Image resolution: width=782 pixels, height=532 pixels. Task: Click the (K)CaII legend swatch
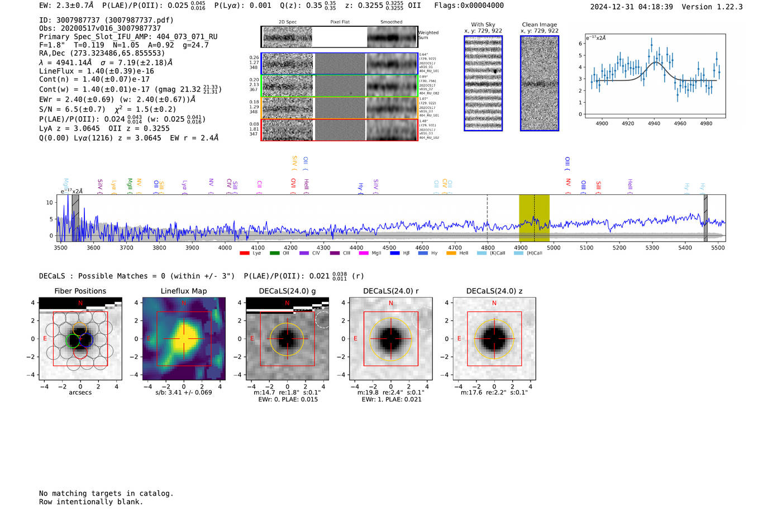point(481,253)
